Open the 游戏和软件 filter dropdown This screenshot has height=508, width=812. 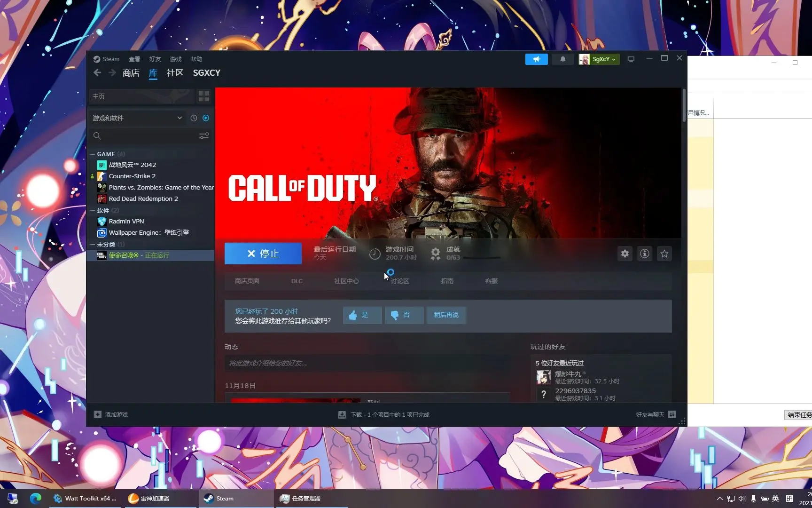(x=137, y=118)
